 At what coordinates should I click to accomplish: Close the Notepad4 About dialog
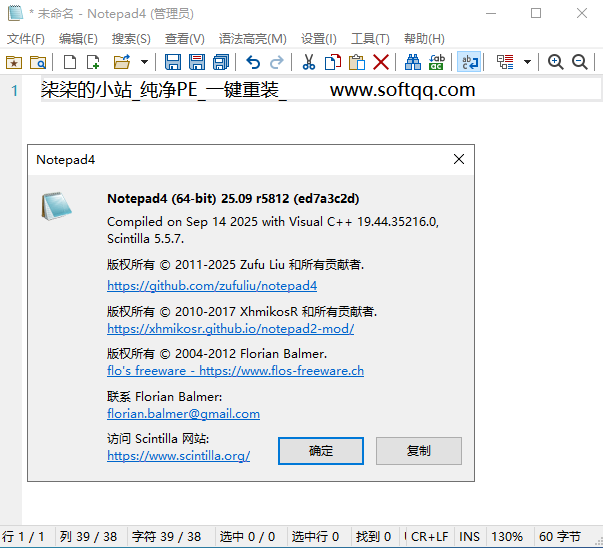pyautogui.click(x=458, y=159)
